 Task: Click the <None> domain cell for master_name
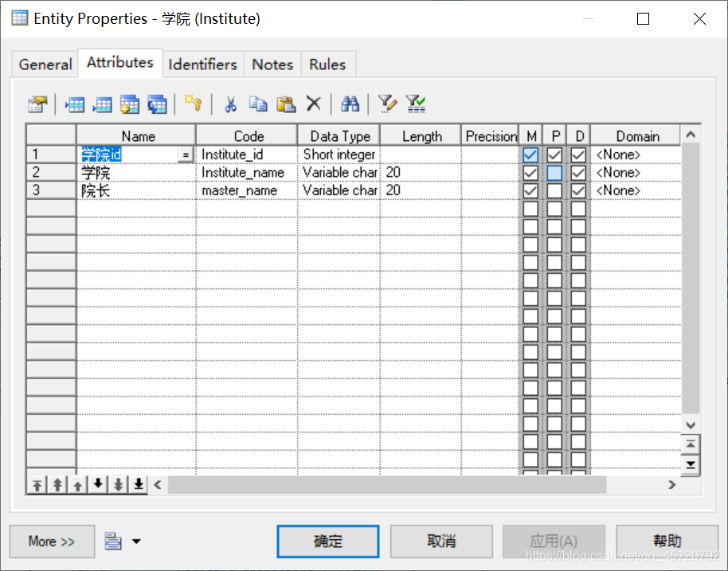(x=635, y=191)
